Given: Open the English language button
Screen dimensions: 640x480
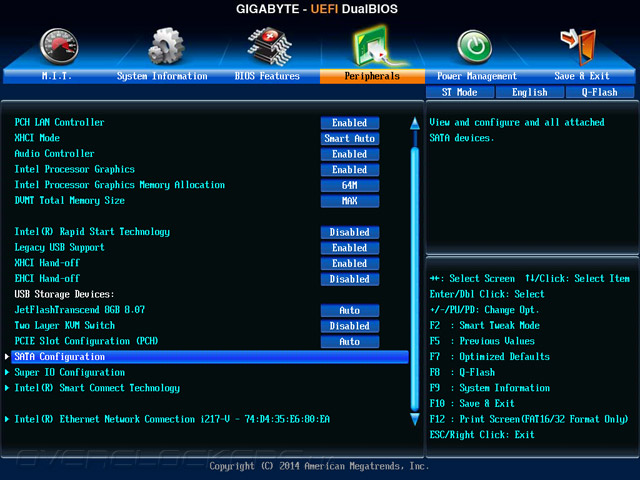Looking at the screenshot, I should 530,92.
